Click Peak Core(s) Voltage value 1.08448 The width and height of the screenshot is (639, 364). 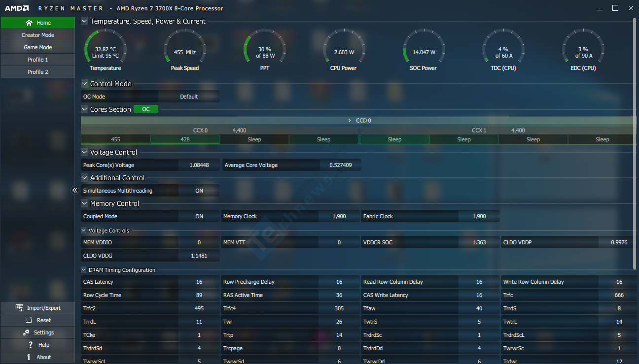pos(199,165)
